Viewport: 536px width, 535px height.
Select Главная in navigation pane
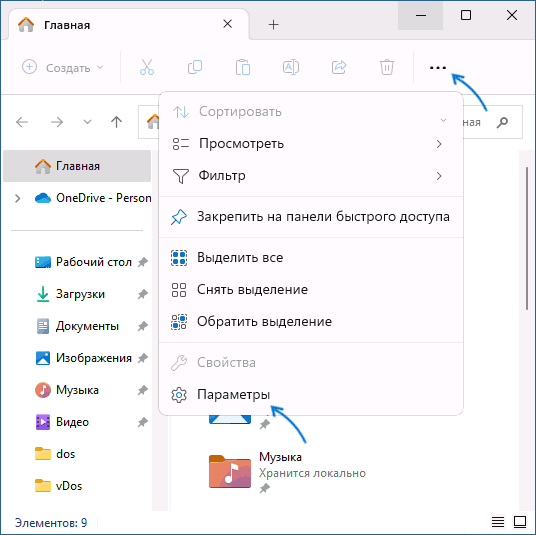[77, 166]
